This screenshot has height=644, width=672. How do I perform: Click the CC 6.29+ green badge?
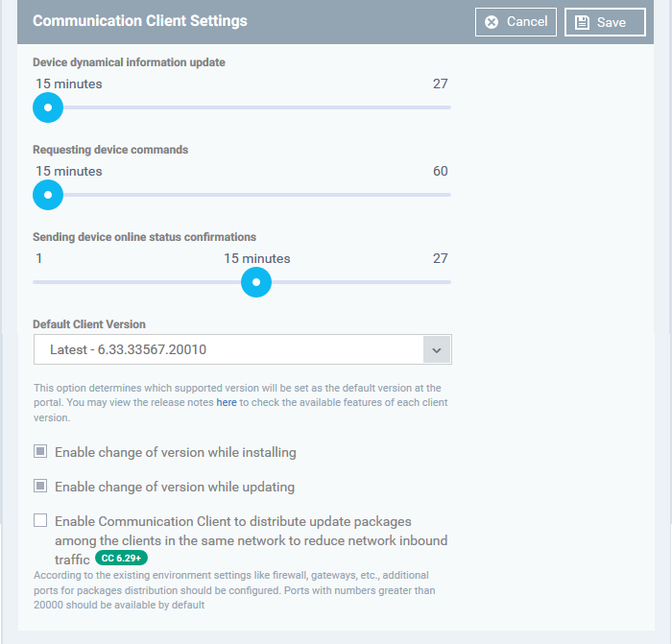pyautogui.click(x=121, y=558)
